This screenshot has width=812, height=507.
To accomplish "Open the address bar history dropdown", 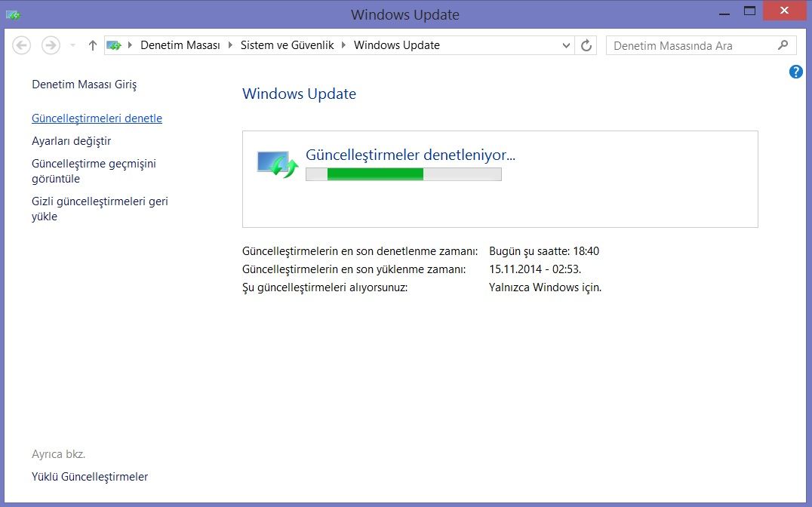I will point(566,45).
